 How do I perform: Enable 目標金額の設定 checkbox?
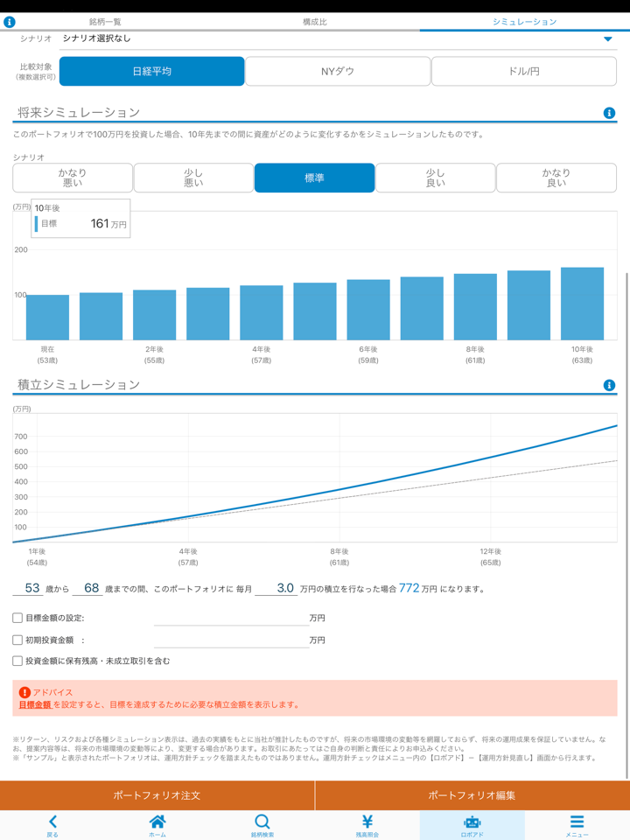(17, 618)
